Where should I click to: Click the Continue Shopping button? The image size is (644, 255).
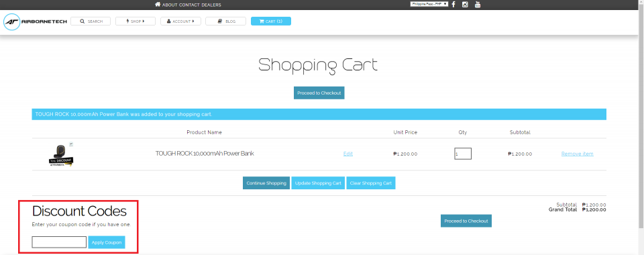[266, 183]
